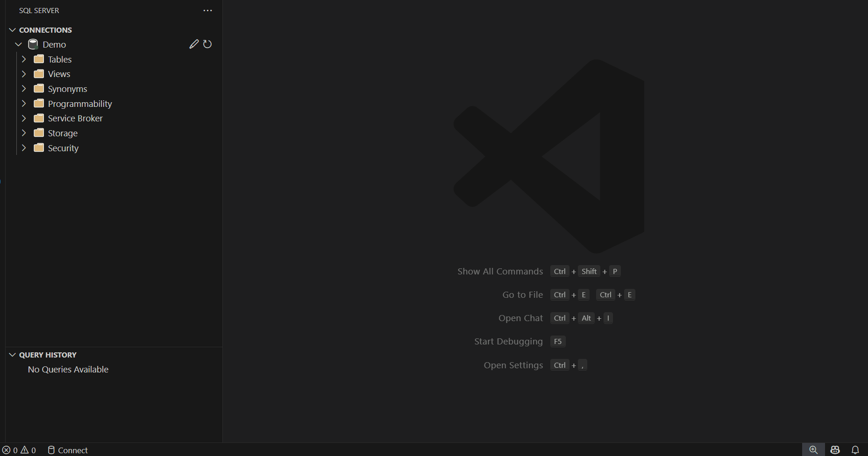
Task: Expand the Storage folder chevron
Action: point(24,133)
